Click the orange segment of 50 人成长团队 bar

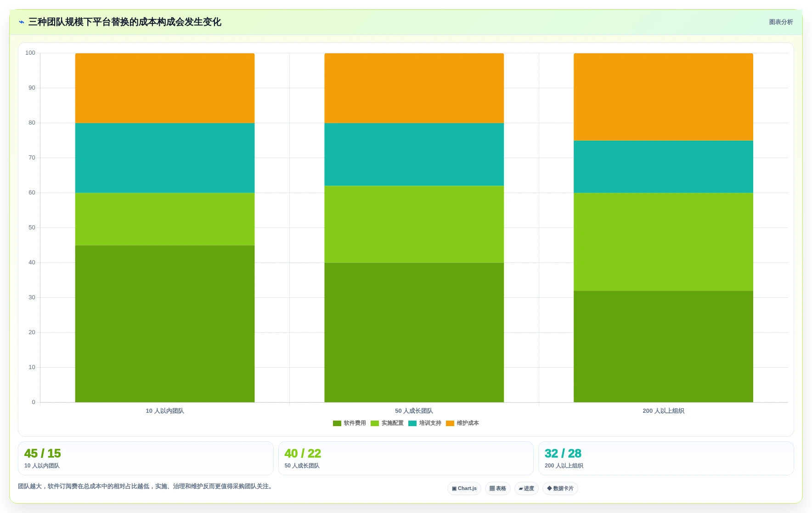[x=414, y=88]
